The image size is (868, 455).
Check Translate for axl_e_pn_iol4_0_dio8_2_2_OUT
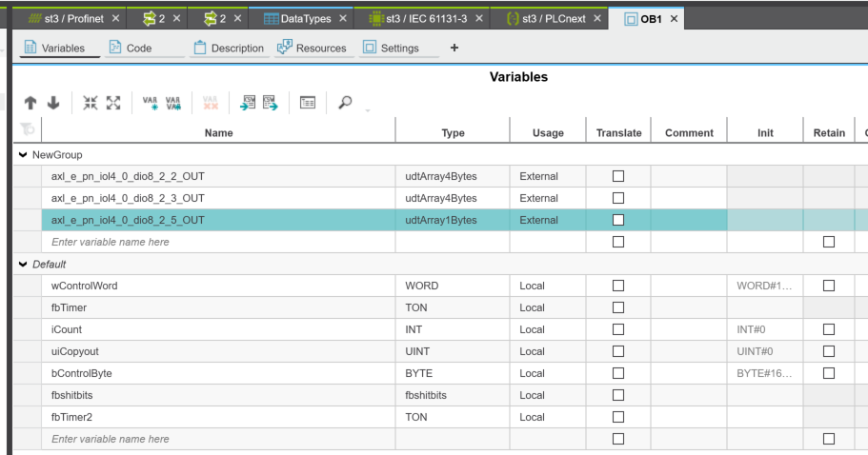(617, 176)
